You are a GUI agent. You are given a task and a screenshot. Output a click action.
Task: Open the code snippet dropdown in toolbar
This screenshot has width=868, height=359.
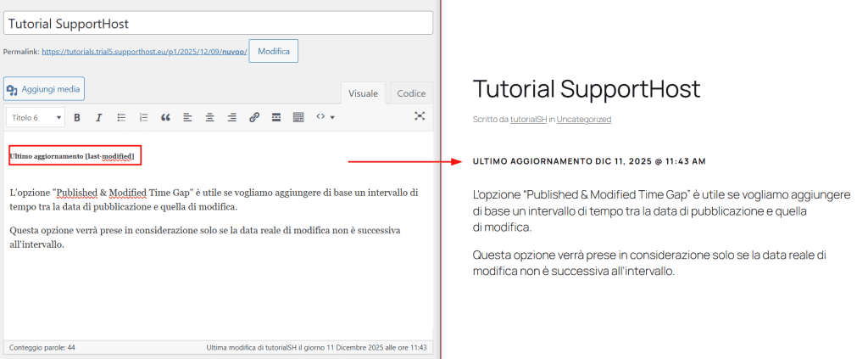(x=325, y=117)
